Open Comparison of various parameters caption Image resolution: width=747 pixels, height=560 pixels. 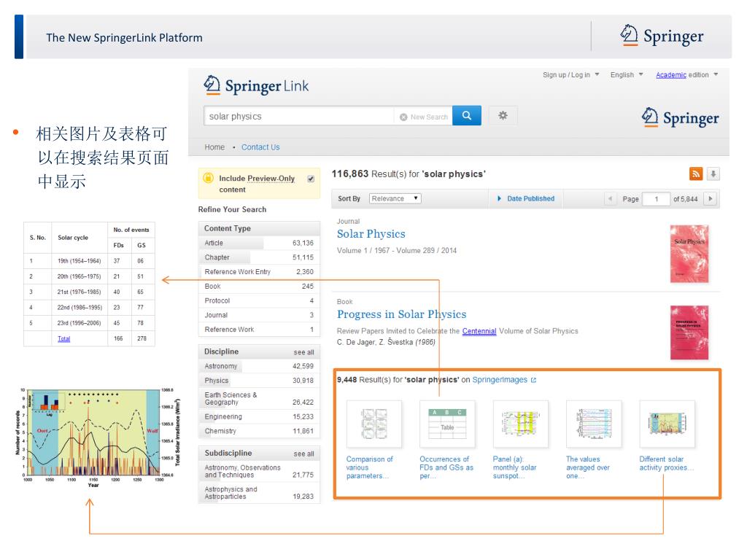click(369, 467)
